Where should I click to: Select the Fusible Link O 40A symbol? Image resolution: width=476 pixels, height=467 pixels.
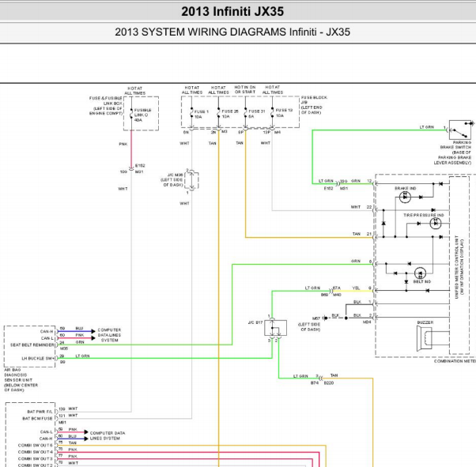[131, 114]
